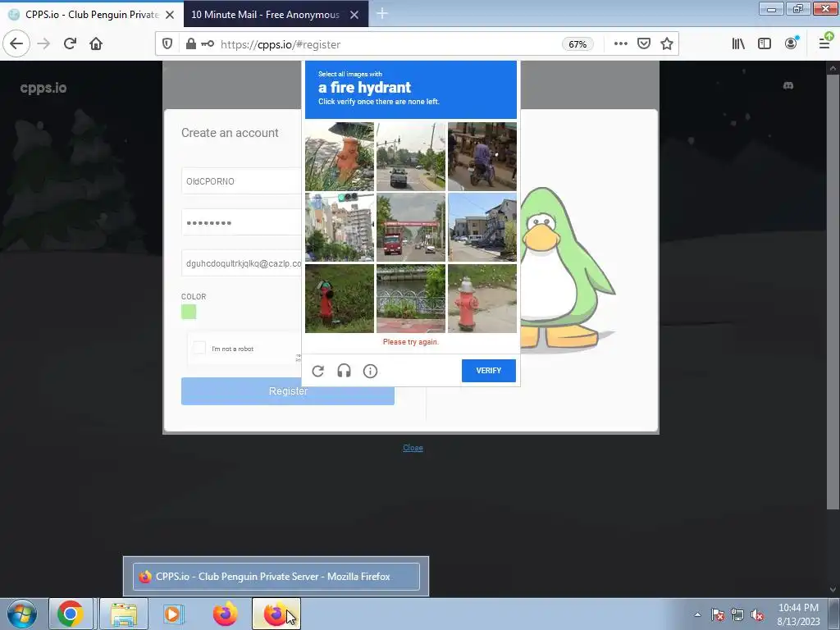The image size is (840, 630).
Task: Open the Firefox home page icon
Action: (x=96, y=44)
